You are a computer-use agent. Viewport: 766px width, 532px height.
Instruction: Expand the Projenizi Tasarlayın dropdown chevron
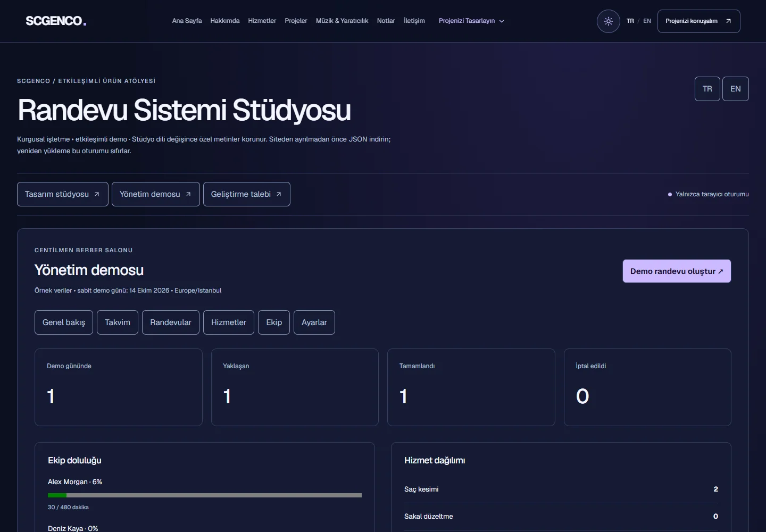pyautogui.click(x=502, y=21)
